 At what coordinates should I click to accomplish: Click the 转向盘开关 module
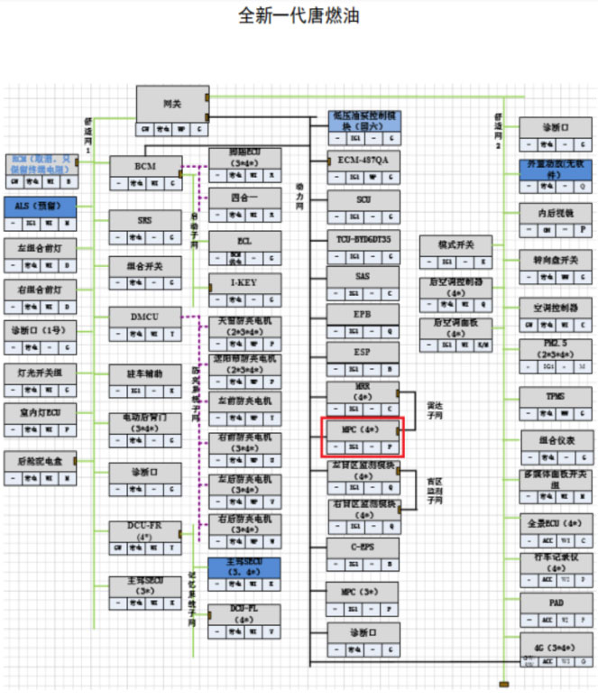556,267
